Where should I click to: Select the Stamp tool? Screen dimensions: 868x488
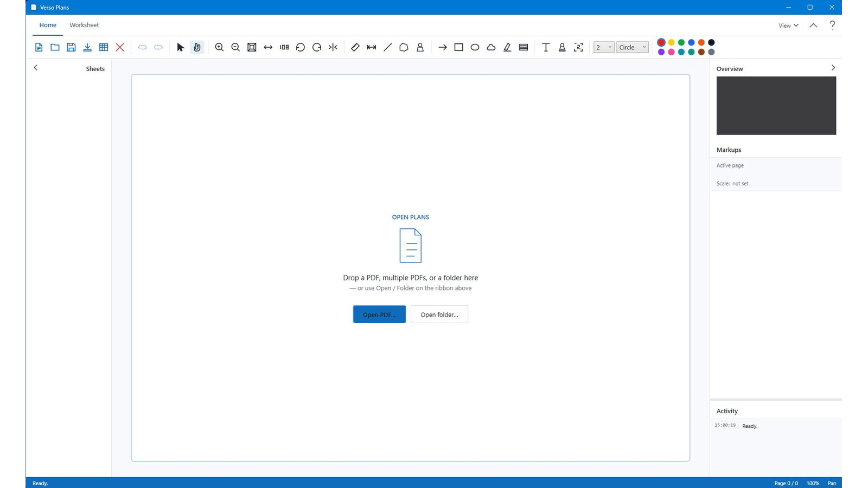pos(562,47)
